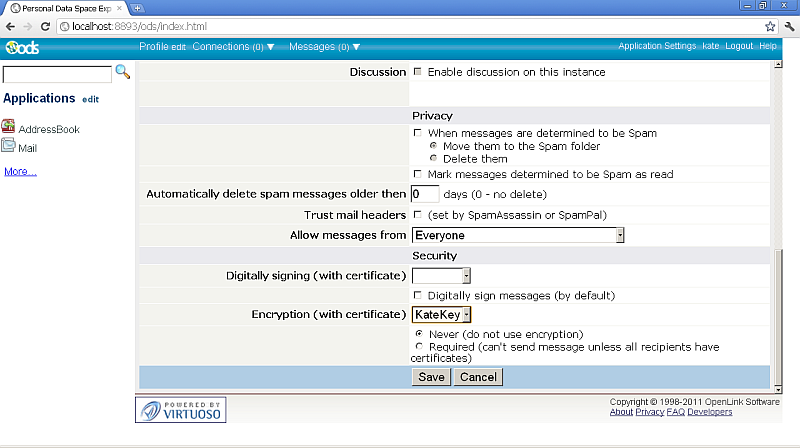Click the spam deletion days input field
The image size is (800, 448).
pos(425,194)
